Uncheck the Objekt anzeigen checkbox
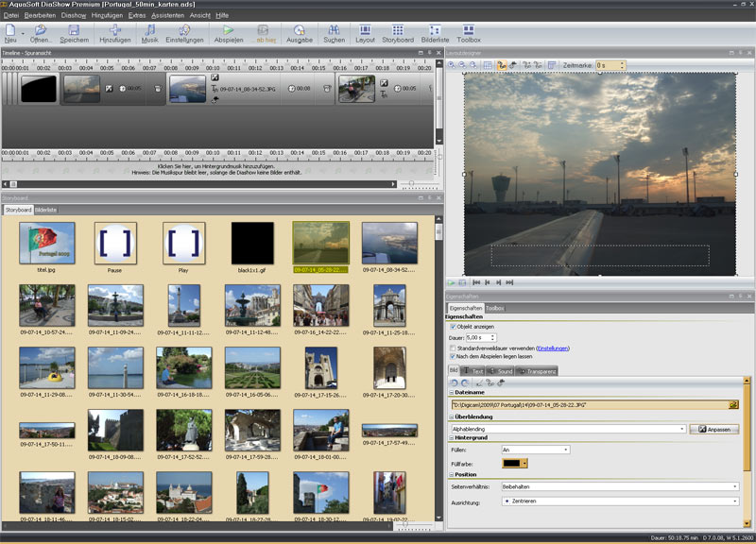Viewport: 756px width, 544px height. 453,327
